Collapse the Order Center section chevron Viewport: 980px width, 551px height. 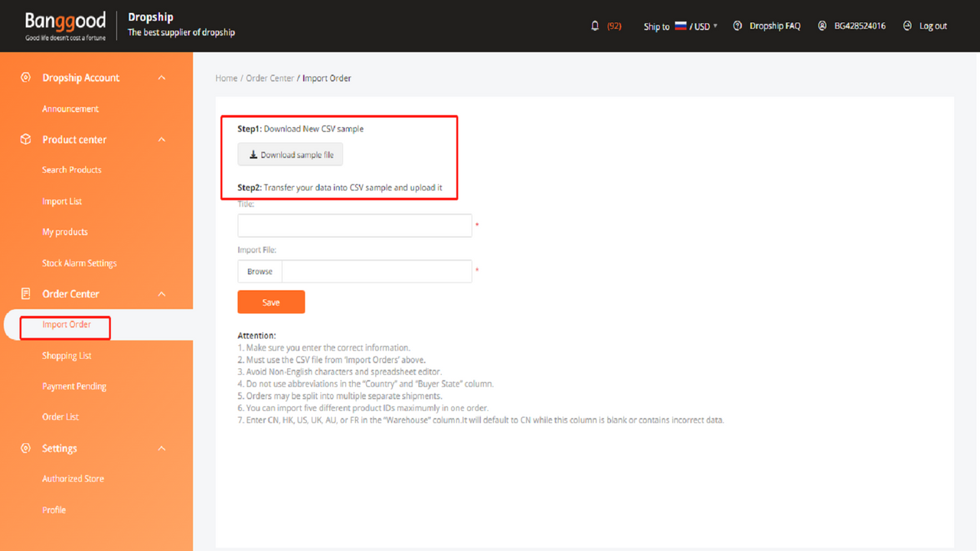click(162, 294)
